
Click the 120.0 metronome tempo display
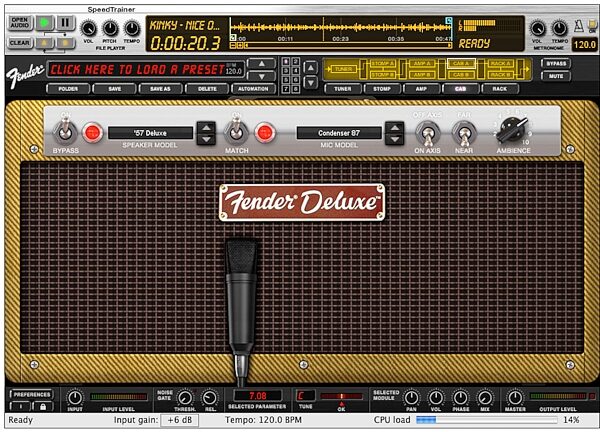coord(584,44)
